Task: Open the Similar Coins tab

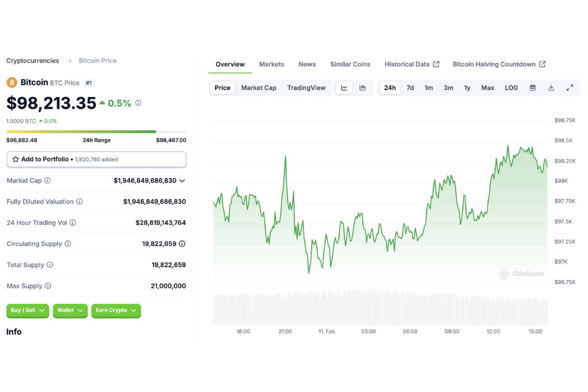Action: [350, 64]
